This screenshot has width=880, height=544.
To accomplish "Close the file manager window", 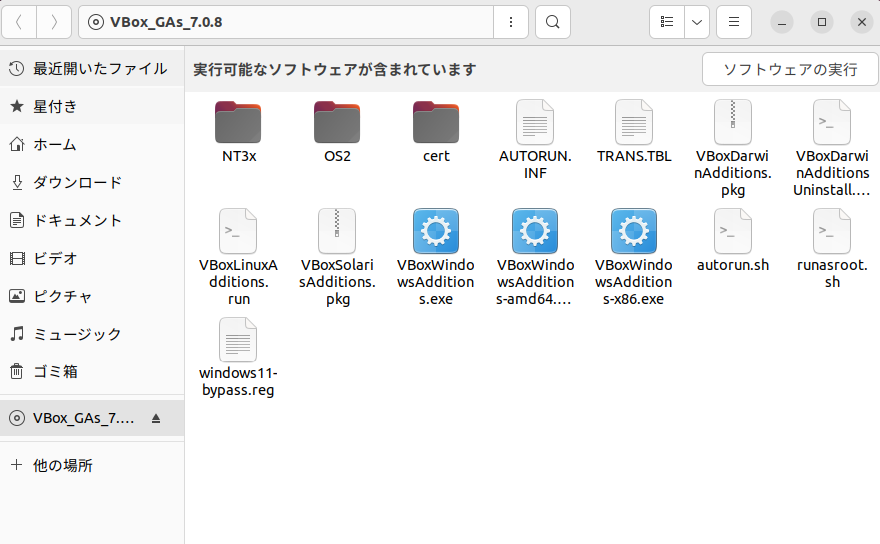I will point(861,22).
